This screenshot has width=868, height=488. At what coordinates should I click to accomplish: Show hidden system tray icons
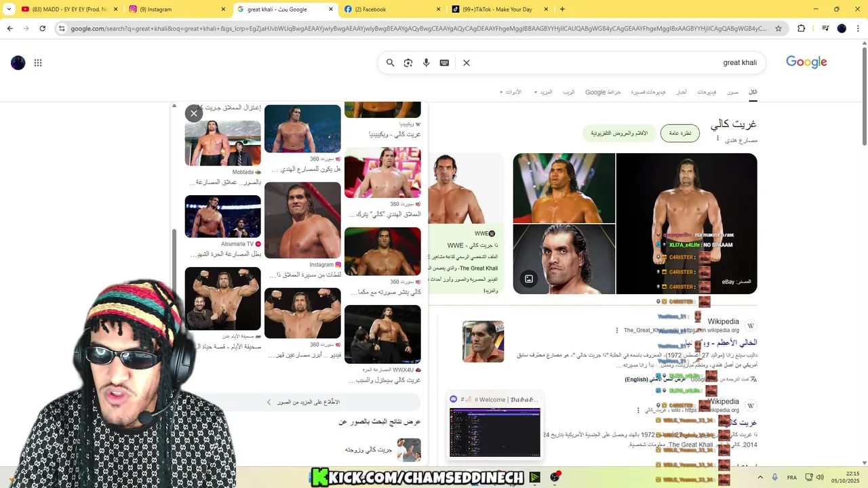(x=759, y=477)
